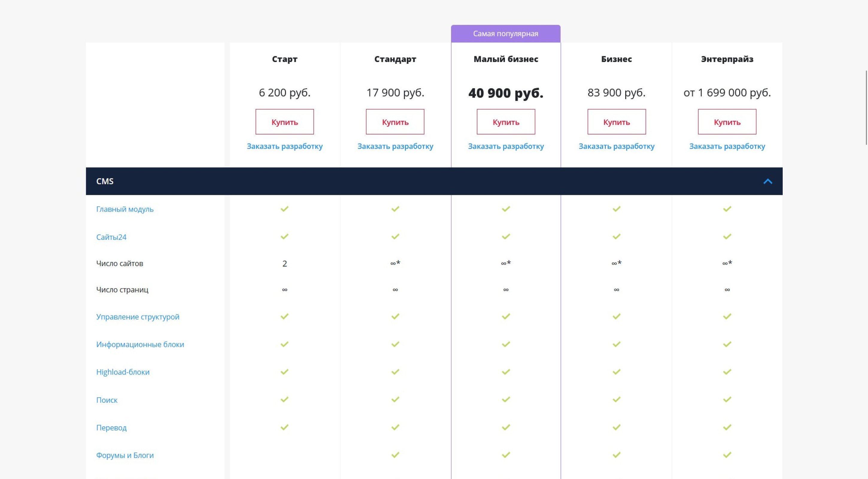Follow Заказать разработку link under Энтерпрайз
The image size is (868, 479).
pyautogui.click(x=727, y=146)
